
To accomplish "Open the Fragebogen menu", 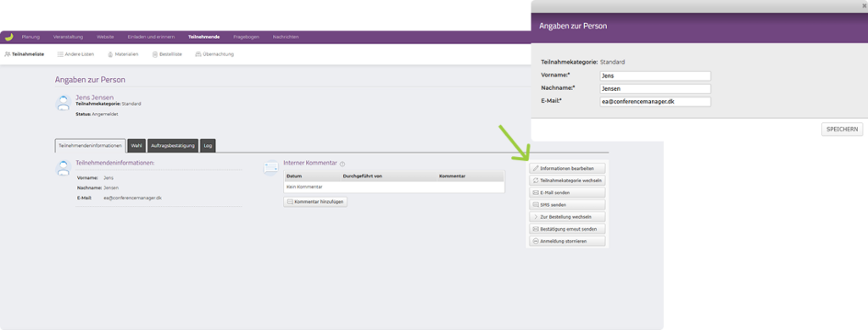I will click(x=247, y=37).
